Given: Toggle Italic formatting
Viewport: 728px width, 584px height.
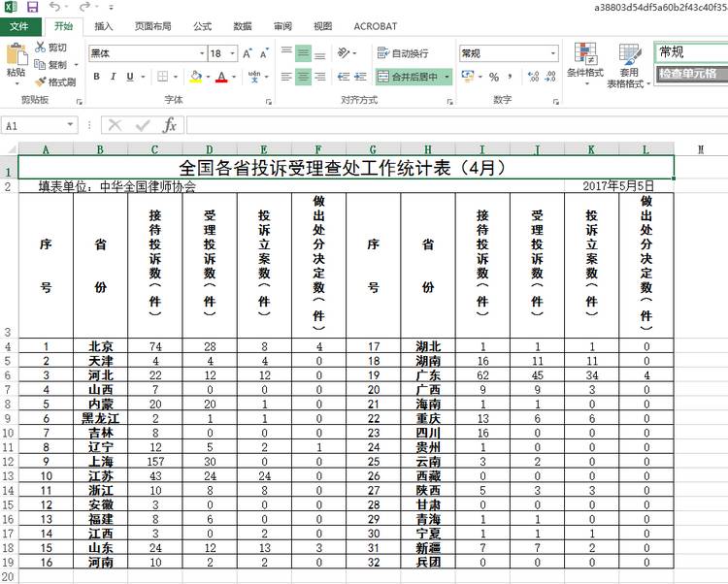Looking at the screenshot, I should [x=114, y=77].
